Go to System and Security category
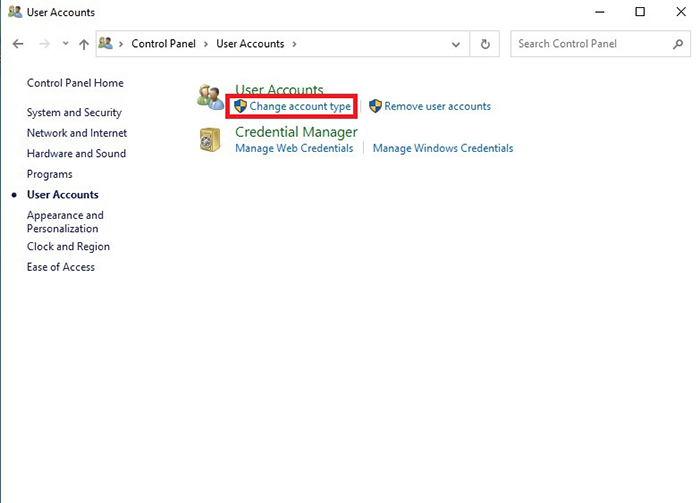This screenshot has width=700, height=503. click(x=74, y=113)
